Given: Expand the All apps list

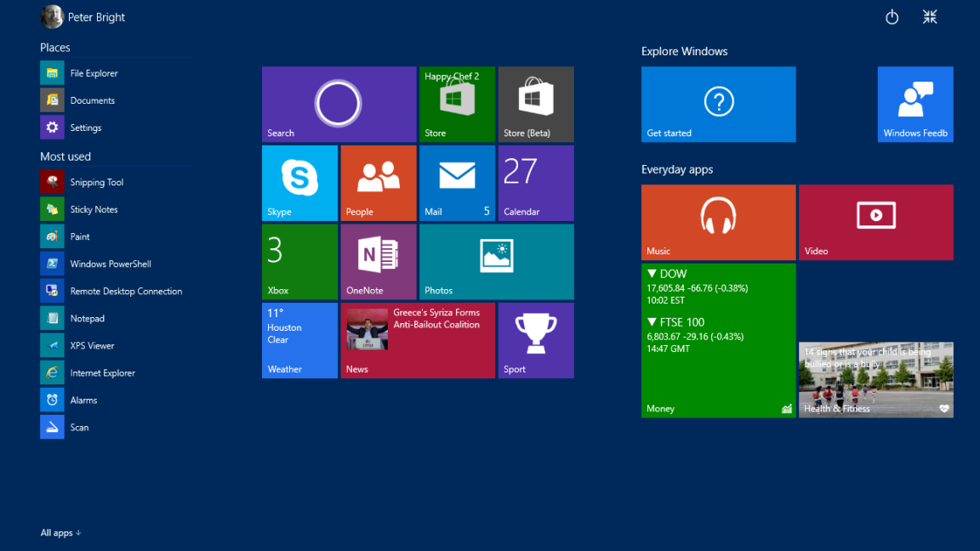Looking at the screenshot, I should (x=60, y=533).
